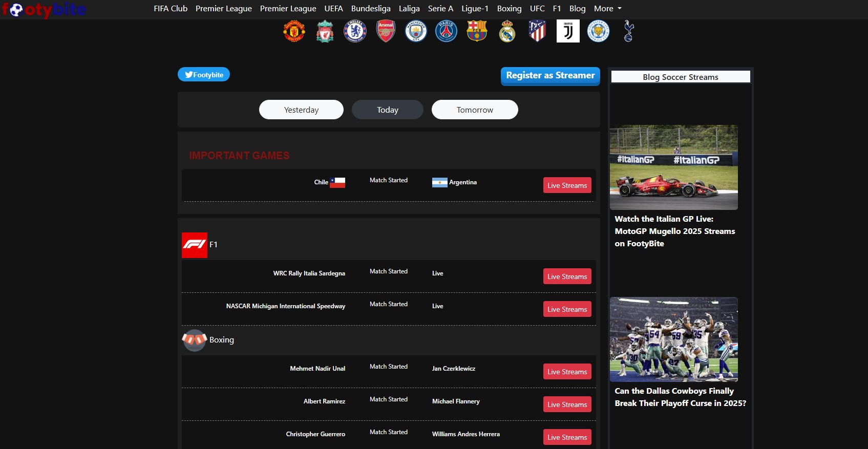Screen dimensions: 868x449
Task: Click the Blog Soccer Streams header
Action: click(x=681, y=77)
